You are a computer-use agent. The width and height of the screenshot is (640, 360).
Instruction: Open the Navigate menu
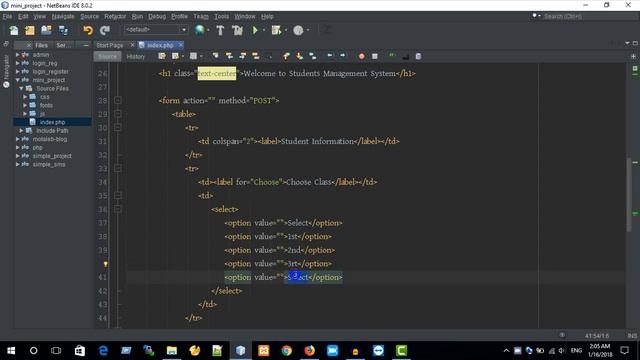tap(63, 17)
